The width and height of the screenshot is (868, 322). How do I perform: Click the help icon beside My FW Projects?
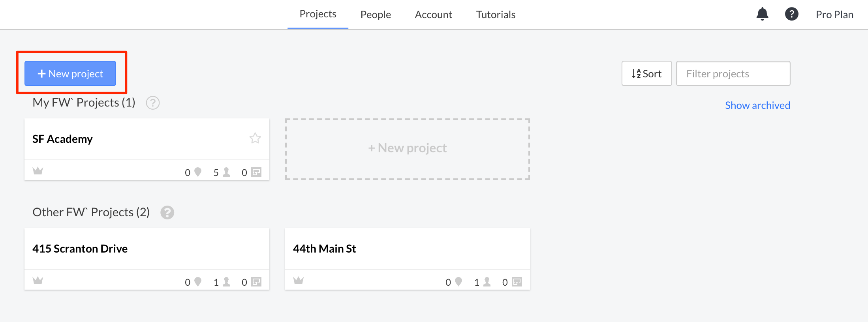(x=153, y=103)
